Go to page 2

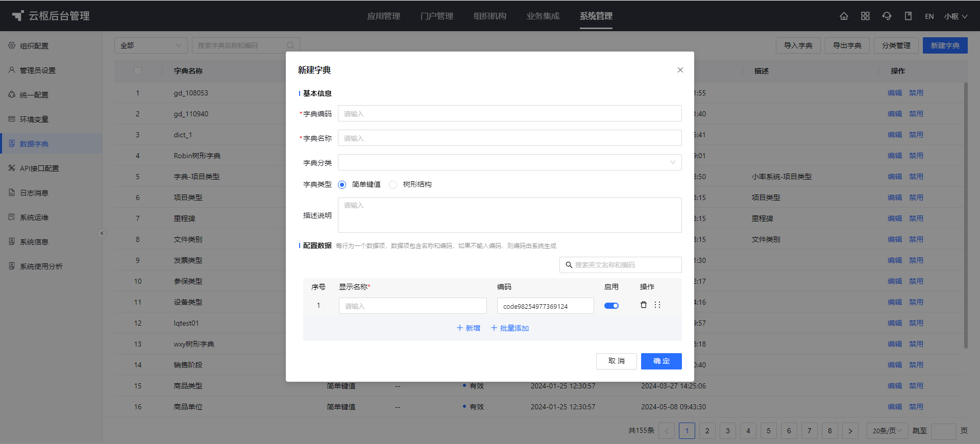point(707,431)
